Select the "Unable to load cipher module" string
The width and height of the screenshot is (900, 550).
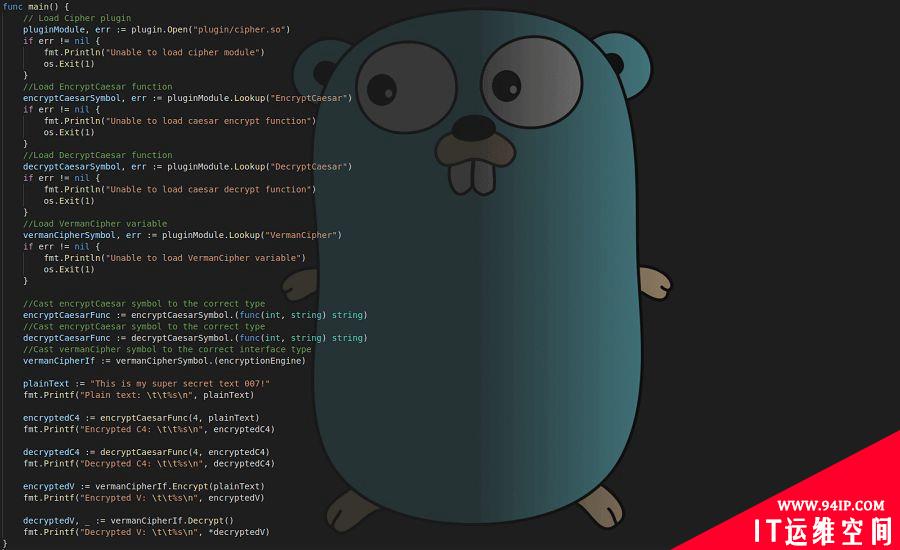tap(185, 52)
